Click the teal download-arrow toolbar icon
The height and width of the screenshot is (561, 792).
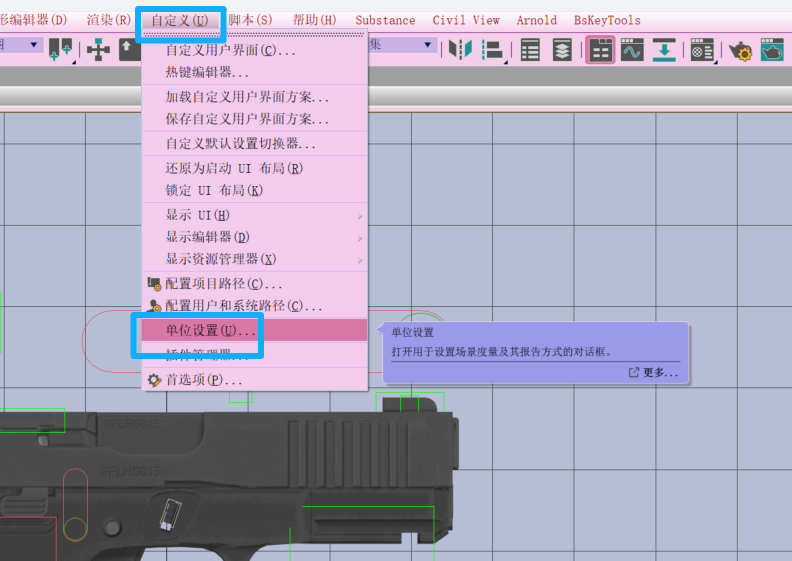pyautogui.click(x=664, y=50)
